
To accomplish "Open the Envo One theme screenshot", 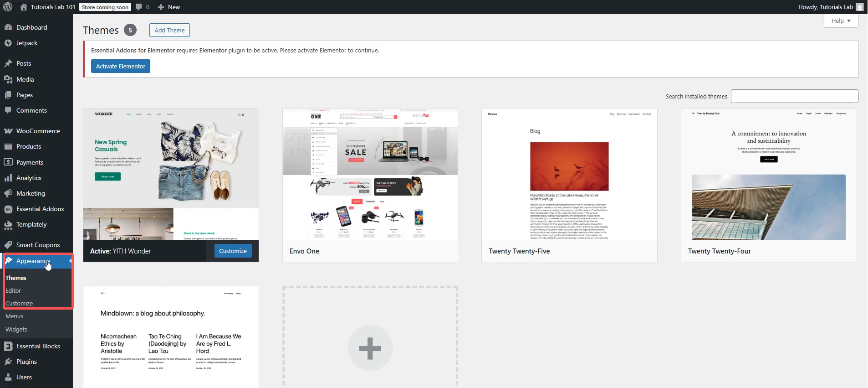I will click(370, 174).
